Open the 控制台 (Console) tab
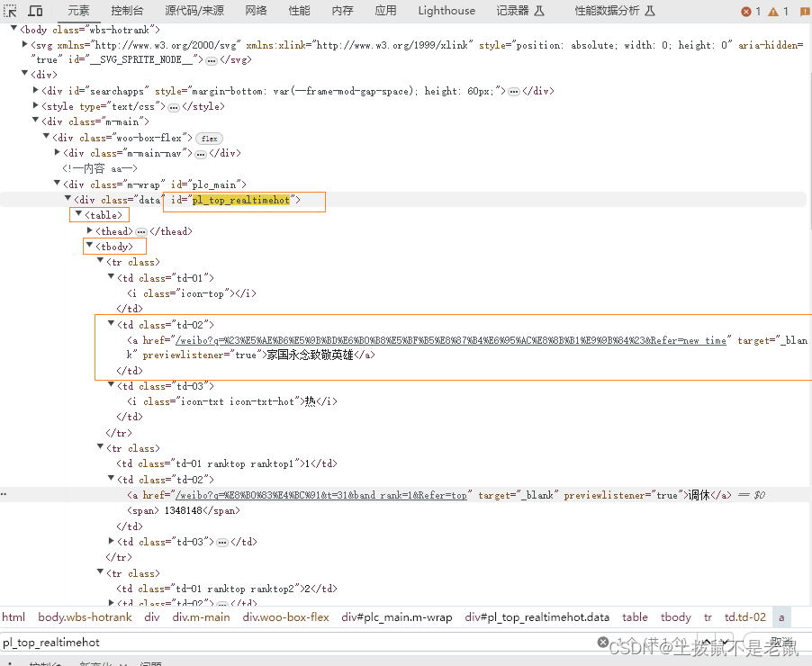This screenshot has width=812, height=666. click(x=128, y=11)
